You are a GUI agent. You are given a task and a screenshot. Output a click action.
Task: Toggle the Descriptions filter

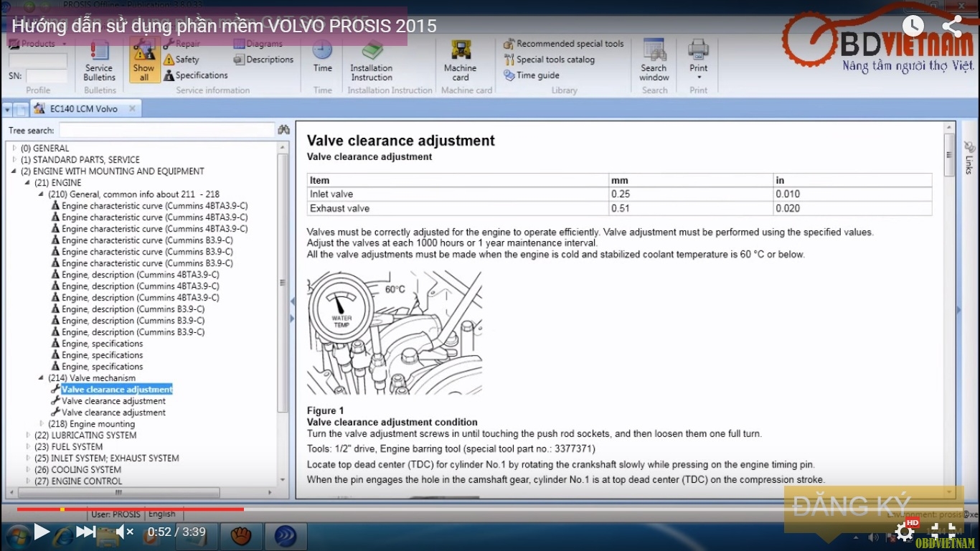click(x=263, y=60)
